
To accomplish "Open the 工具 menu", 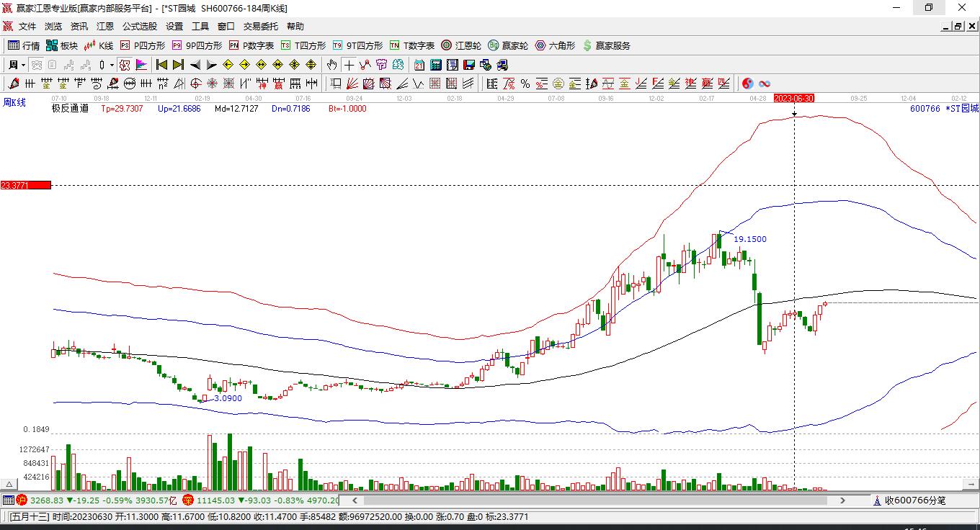I will (200, 27).
